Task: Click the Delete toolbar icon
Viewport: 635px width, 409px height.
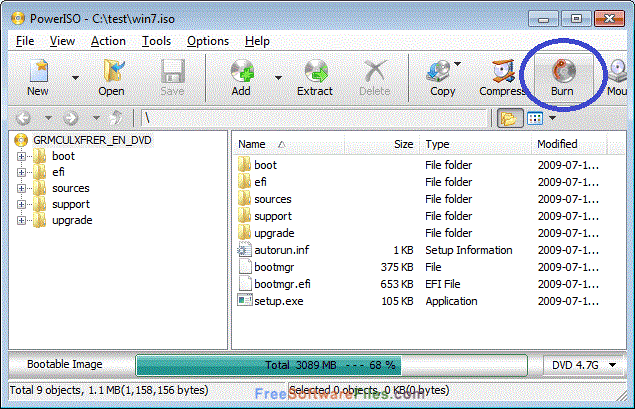Action: point(375,71)
